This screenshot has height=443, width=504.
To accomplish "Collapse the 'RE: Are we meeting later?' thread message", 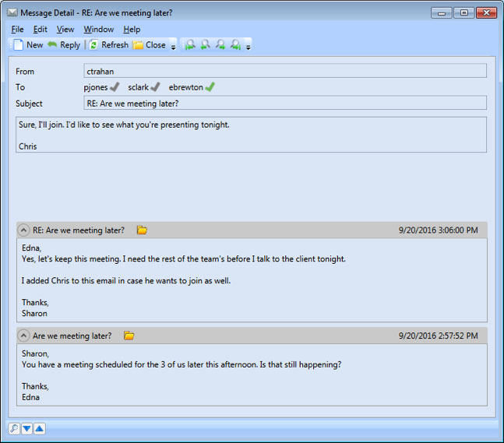I will tap(23, 230).
